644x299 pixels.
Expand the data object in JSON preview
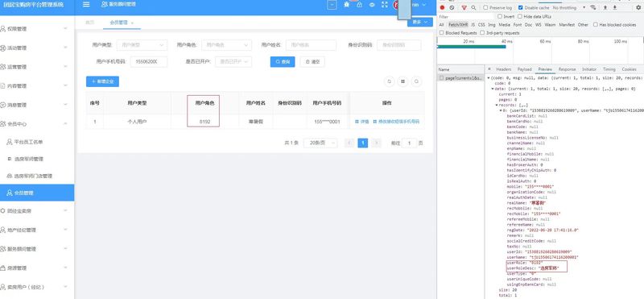[x=493, y=89]
